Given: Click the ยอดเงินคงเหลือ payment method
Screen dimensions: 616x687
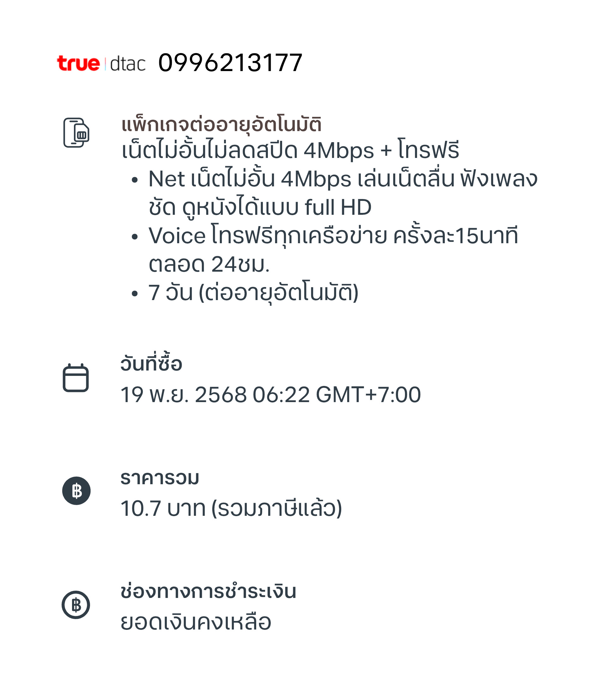Looking at the screenshot, I should (x=196, y=622).
